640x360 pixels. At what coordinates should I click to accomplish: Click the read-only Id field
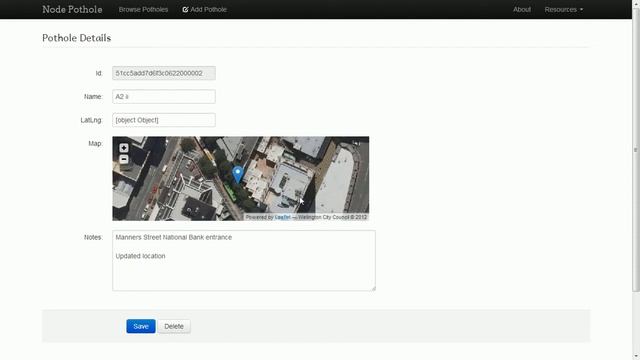point(164,73)
